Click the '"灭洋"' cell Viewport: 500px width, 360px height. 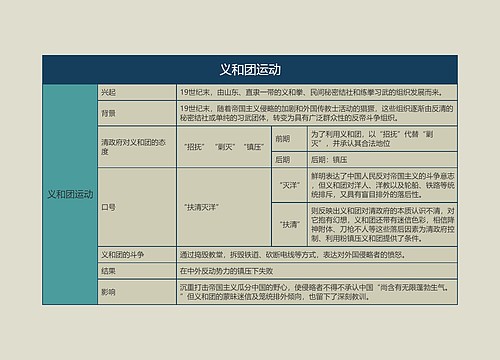pyautogui.click(x=289, y=185)
